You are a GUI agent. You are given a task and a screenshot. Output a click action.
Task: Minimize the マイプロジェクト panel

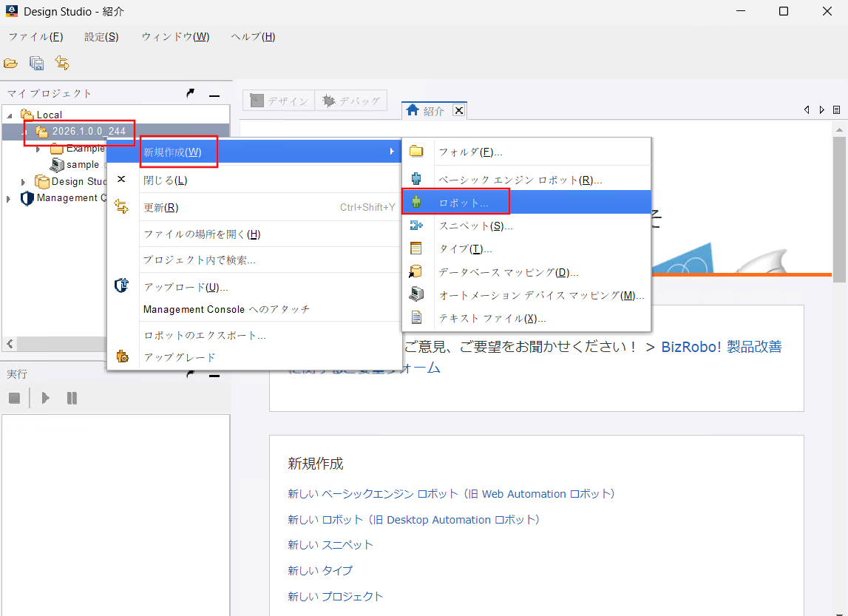pyautogui.click(x=214, y=95)
